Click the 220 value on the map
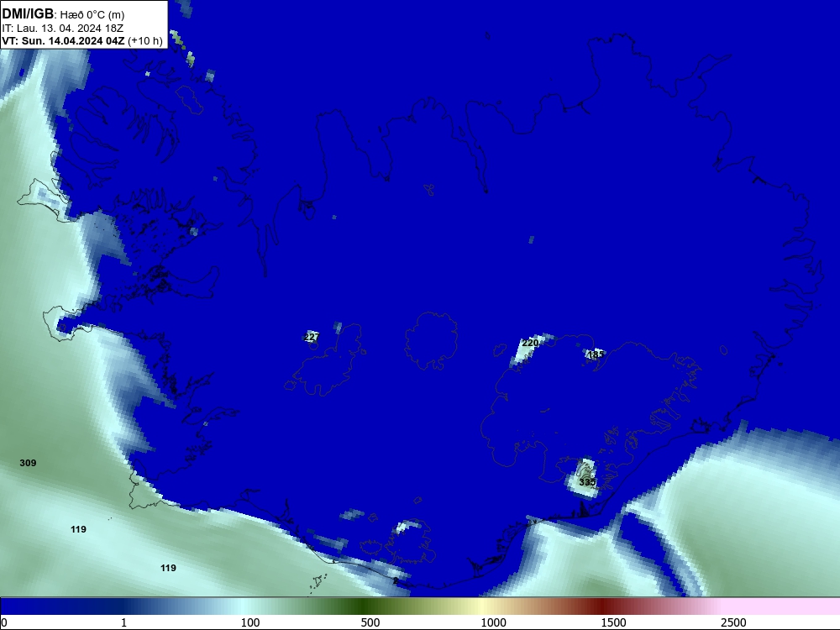This screenshot has width=840, height=630. [x=530, y=343]
